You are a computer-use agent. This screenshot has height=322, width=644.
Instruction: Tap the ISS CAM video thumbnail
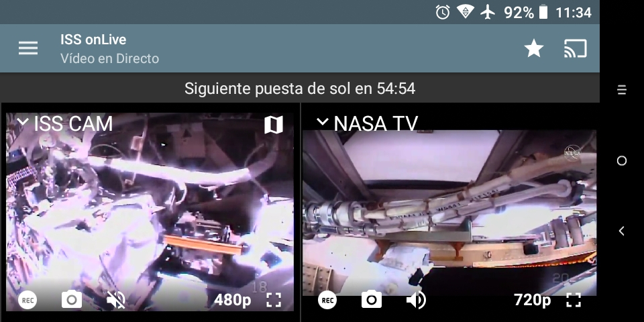[x=150, y=211]
